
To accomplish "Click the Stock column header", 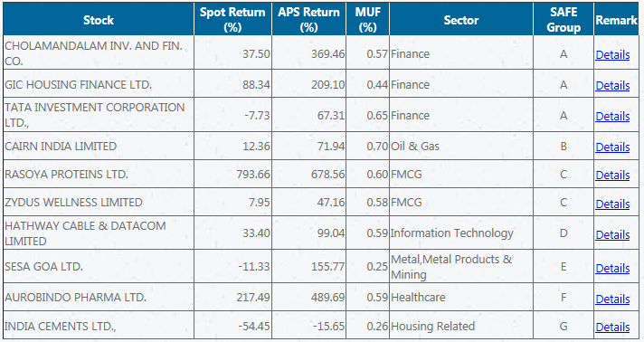I will [99, 19].
